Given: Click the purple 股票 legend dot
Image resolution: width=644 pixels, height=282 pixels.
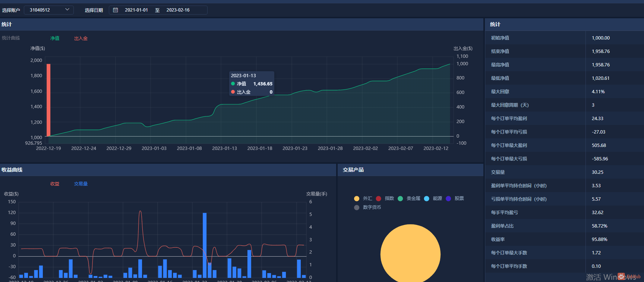Looking at the screenshot, I should [448, 198].
